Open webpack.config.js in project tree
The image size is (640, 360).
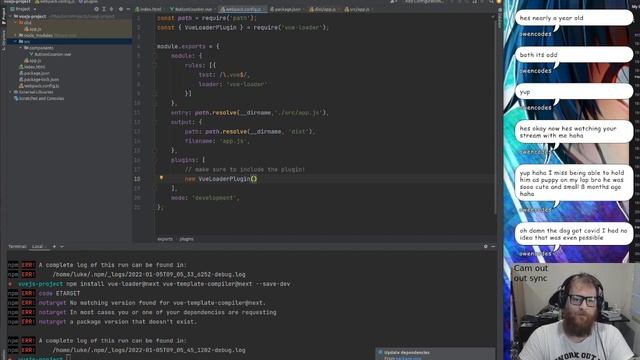tap(39, 86)
